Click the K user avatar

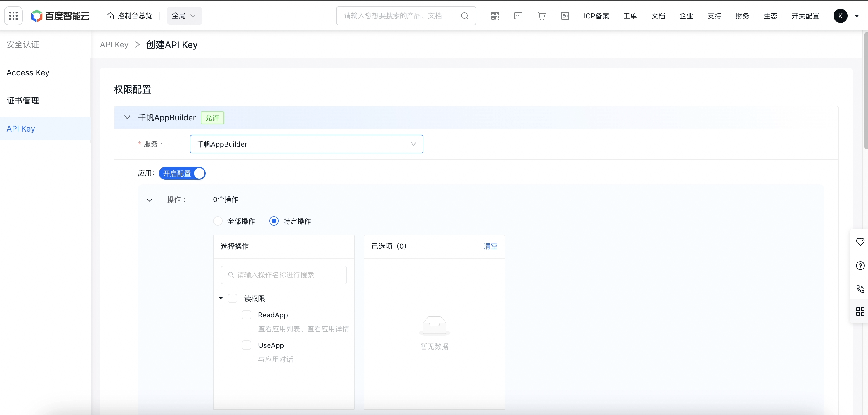[x=840, y=16]
